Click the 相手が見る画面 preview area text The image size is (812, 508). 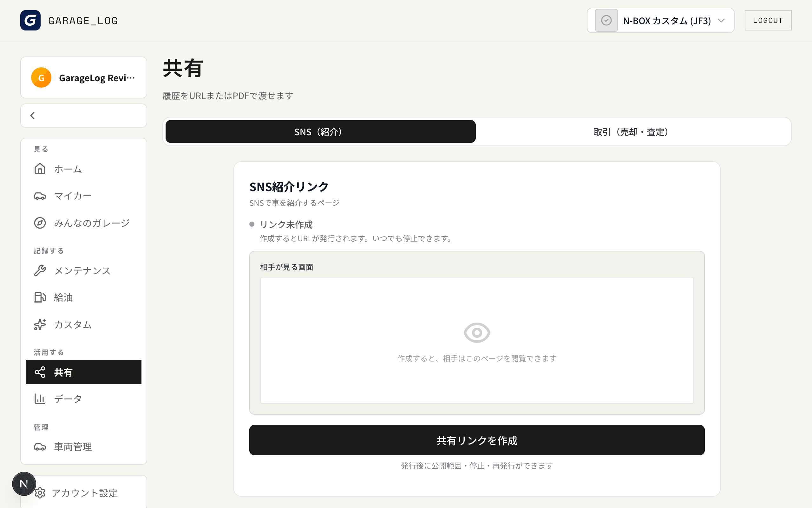coord(477,358)
